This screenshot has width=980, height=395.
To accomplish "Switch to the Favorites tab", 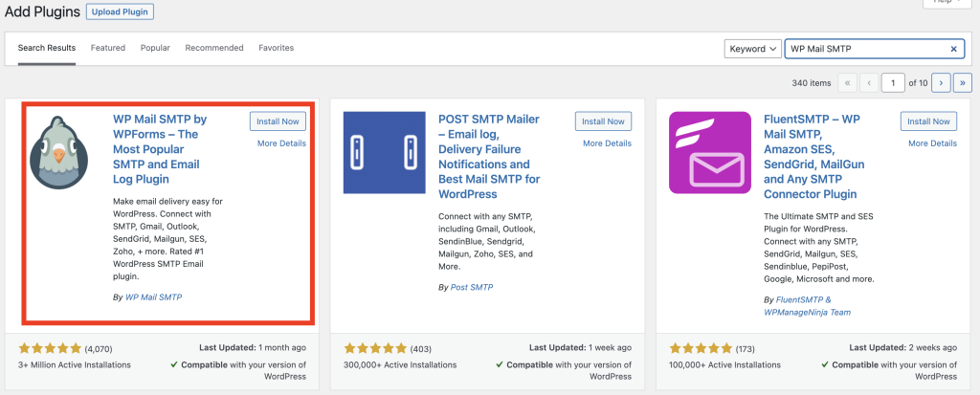I will pos(277,48).
